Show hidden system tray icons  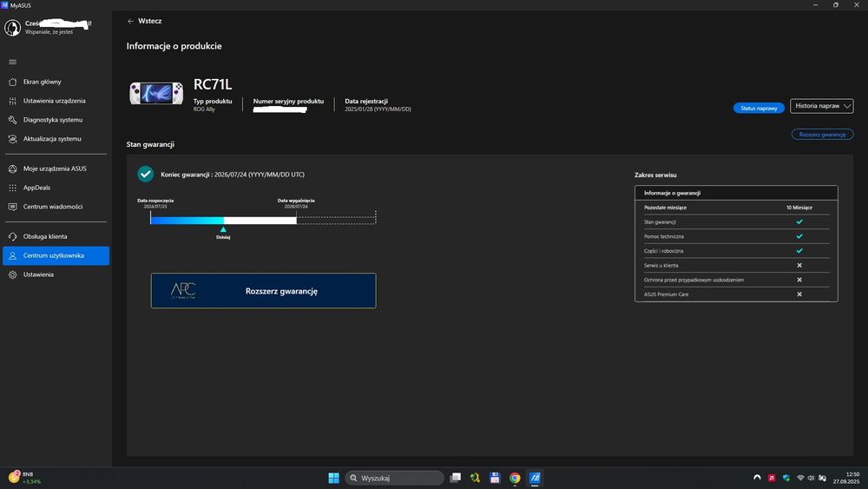click(x=757, y=478)
